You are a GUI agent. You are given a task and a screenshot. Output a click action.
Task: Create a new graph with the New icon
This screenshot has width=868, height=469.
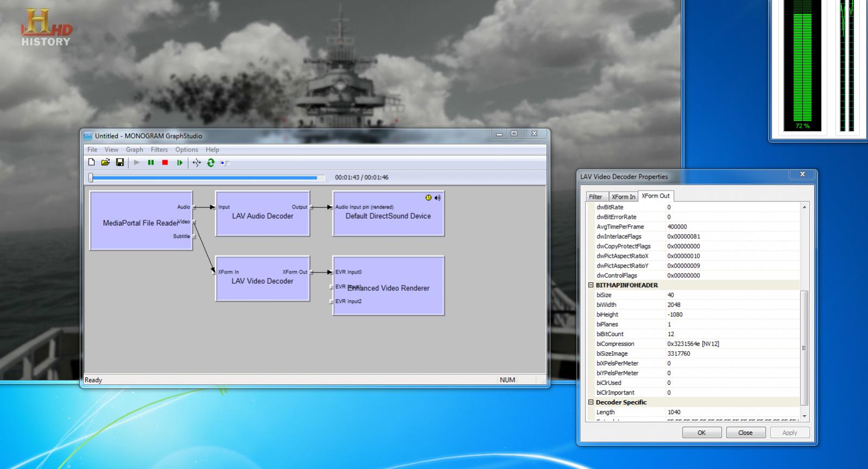(91, 162)
